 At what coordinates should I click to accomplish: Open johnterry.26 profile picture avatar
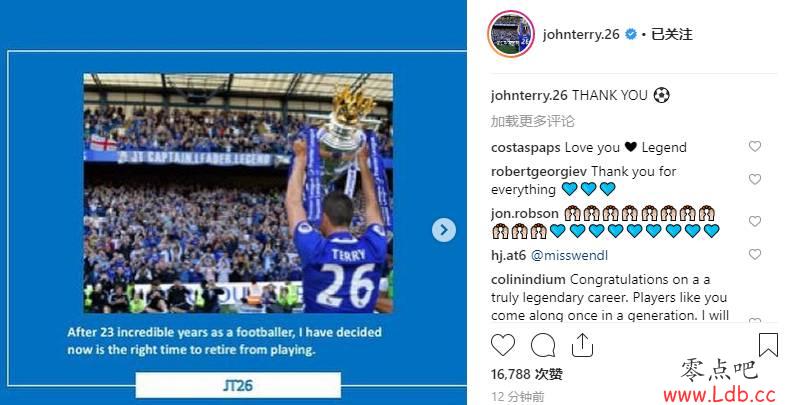click(511, 34)
